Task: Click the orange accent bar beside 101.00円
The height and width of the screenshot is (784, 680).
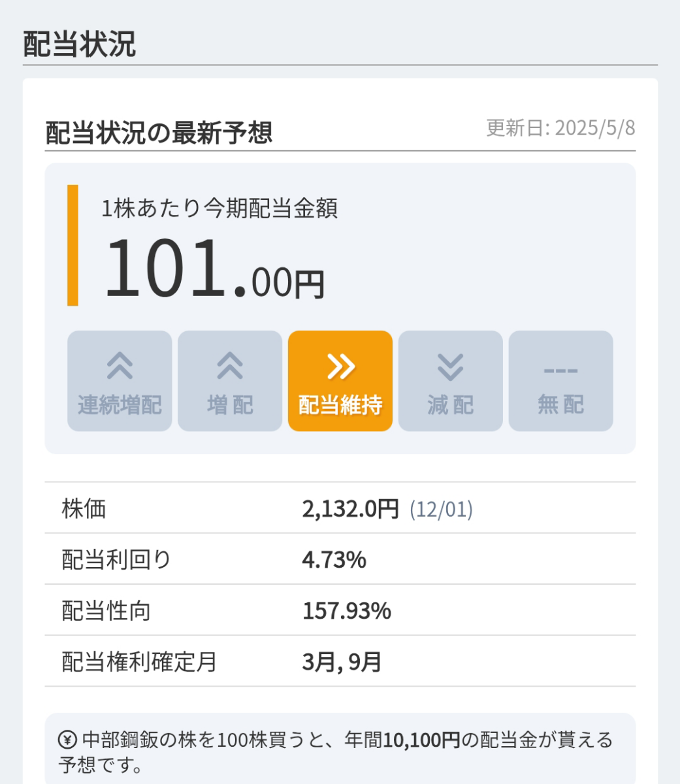Action: tap(73, 245)
